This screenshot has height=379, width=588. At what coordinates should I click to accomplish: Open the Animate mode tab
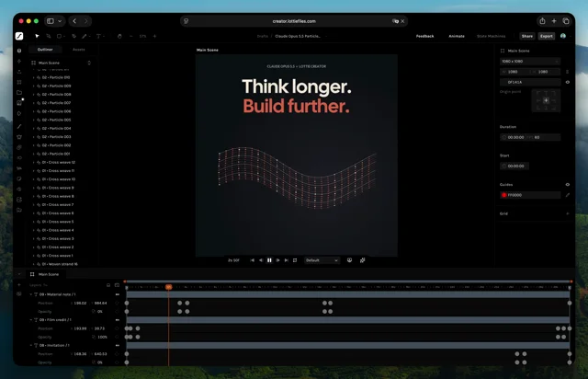(457, 36)
